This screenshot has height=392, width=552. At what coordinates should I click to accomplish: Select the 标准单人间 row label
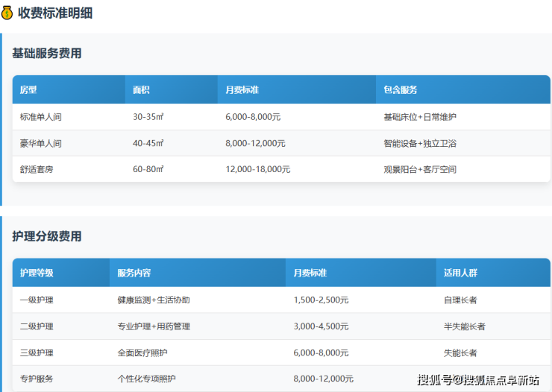pos(41,117)
